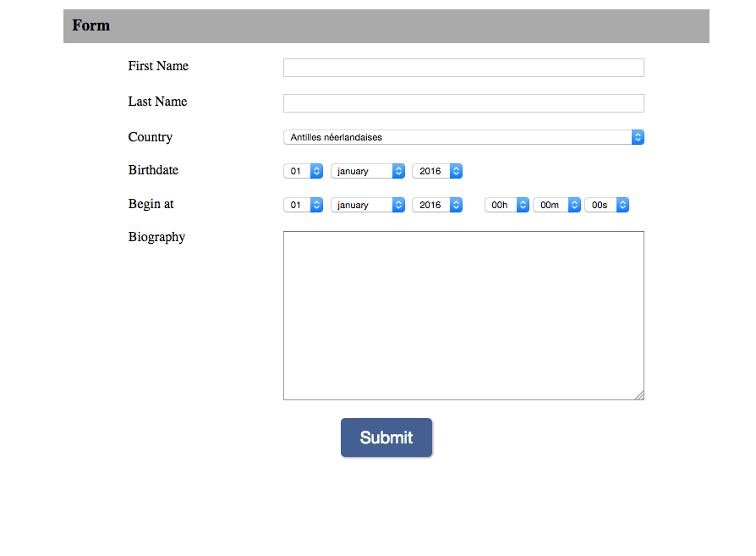Click the Form header title
The width and height of the screenshot is (756, 556).
point(91,25)
